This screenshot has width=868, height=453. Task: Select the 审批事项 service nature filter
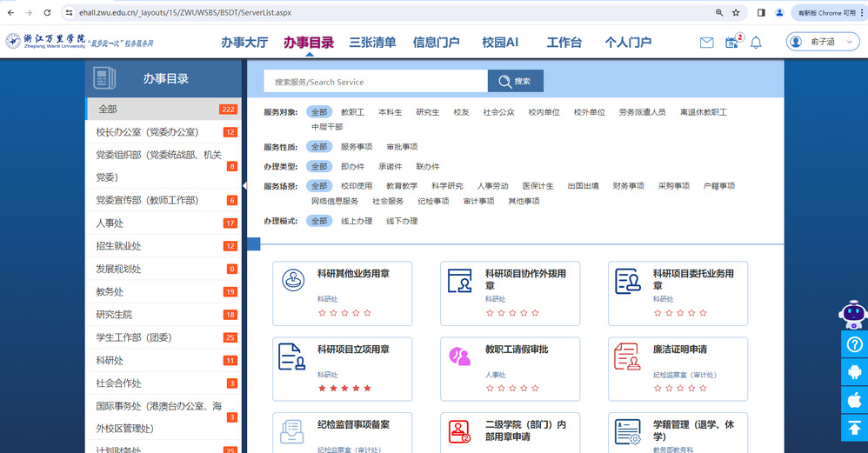(402, 147)
